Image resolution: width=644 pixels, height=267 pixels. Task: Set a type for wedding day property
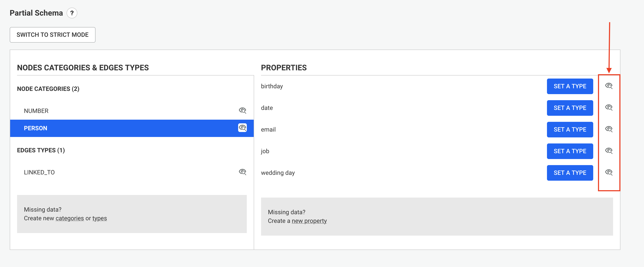pos(570,173)
